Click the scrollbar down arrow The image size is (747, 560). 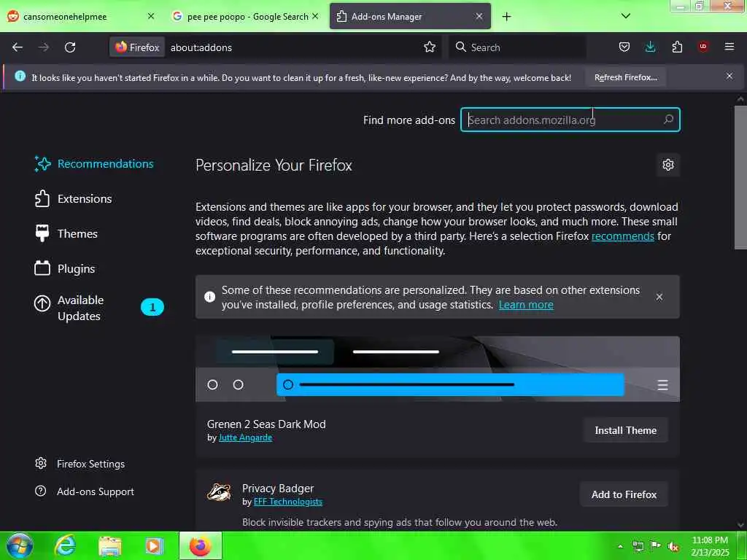pyautogui.click(x=740, y=525)
